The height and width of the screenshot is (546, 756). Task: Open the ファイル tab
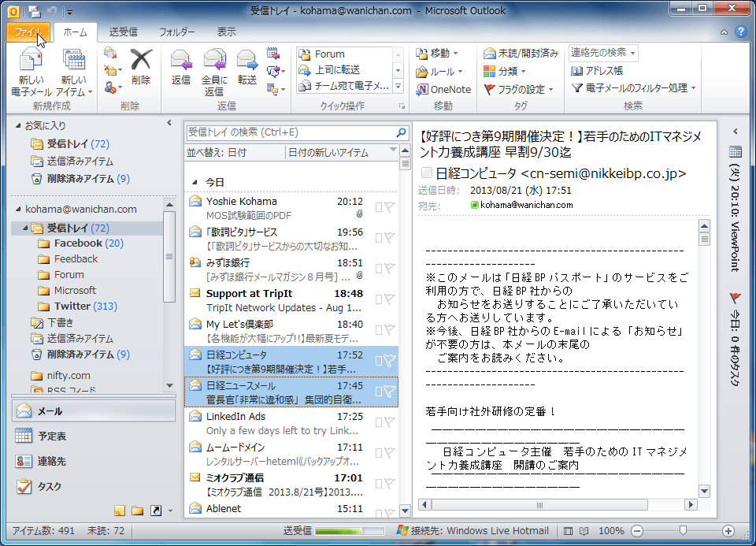point(28,32)
